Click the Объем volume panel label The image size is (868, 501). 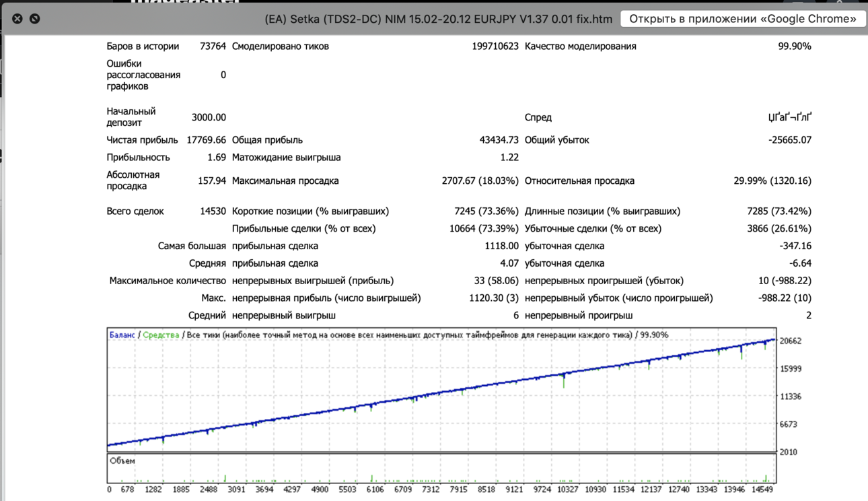point(122,461)
